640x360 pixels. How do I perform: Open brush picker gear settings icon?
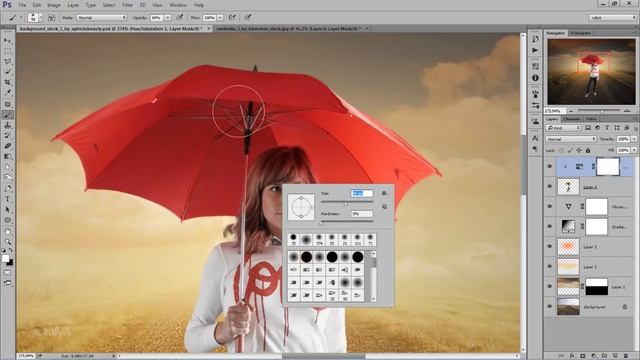click(384, 193)
